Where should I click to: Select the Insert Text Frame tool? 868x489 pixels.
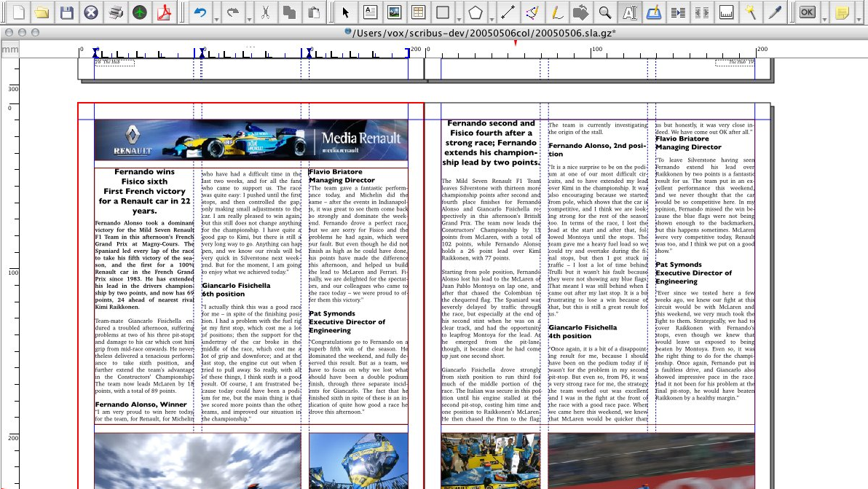[x=370, y=12]
